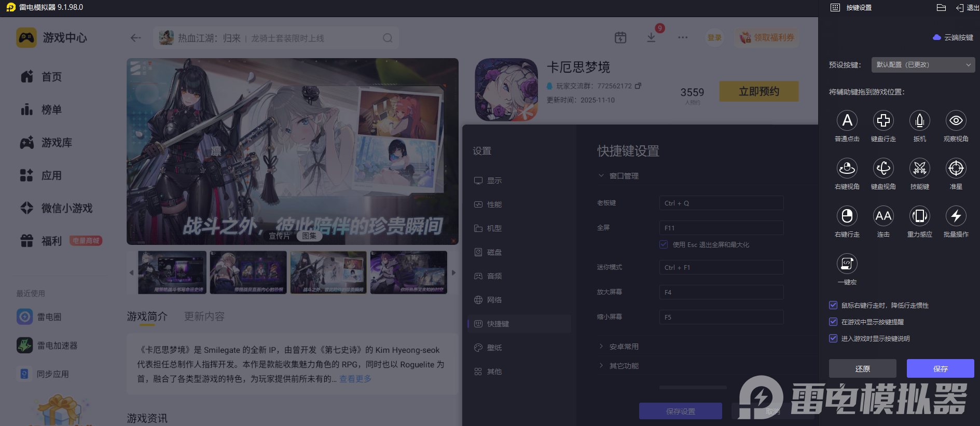The height and width of the screenshot is (426, 980).
Task: Click the 领取福利券 button
Action: (766, 37)
